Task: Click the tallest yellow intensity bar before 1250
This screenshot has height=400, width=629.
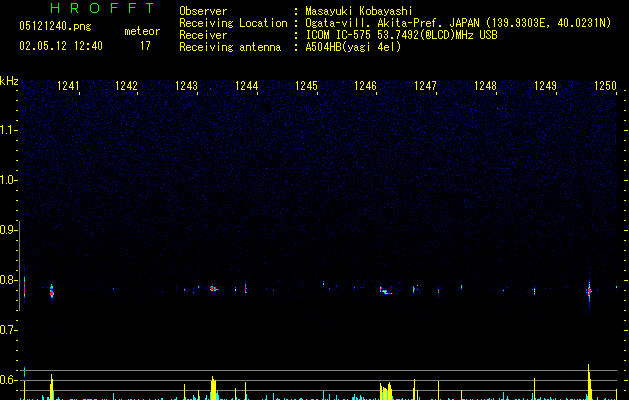Action: click(x=589, y=382)
